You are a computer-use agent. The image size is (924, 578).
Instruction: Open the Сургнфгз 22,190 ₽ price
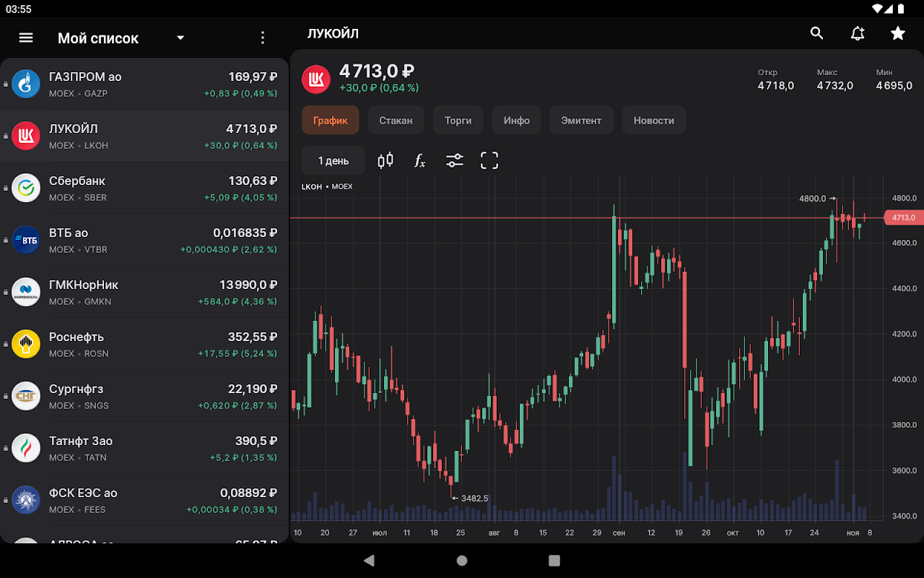pyautogui.click(x=253, y=389)
